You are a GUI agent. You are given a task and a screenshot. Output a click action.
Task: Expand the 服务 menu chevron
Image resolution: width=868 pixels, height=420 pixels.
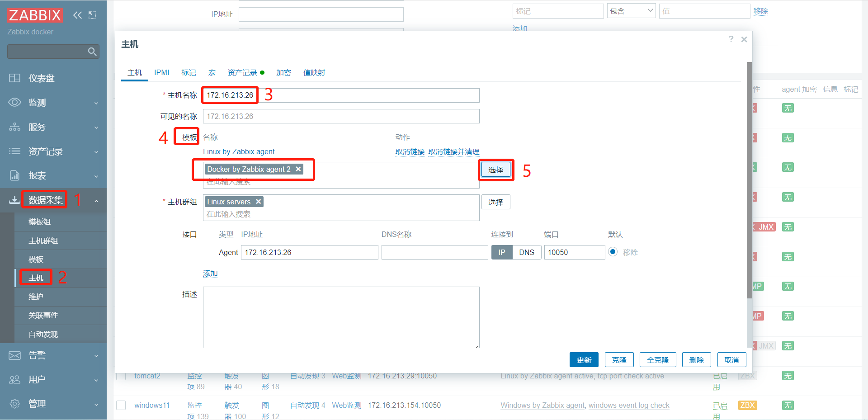[96, 127]
